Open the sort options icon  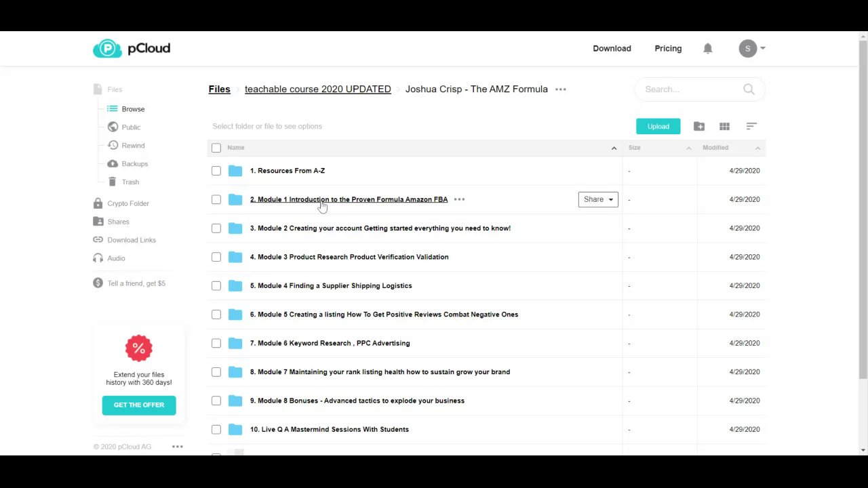(751, 126)
